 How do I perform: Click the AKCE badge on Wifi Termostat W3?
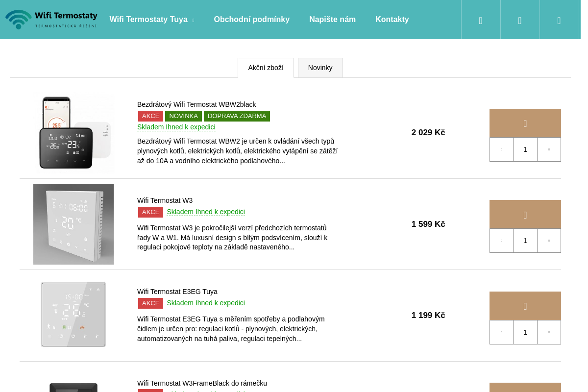(x=150, y=212)
